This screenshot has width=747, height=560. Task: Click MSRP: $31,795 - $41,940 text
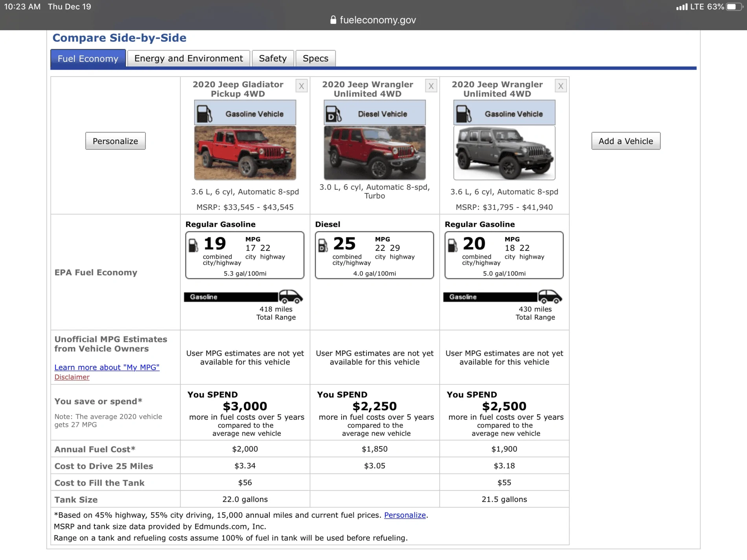coord(504,207)
